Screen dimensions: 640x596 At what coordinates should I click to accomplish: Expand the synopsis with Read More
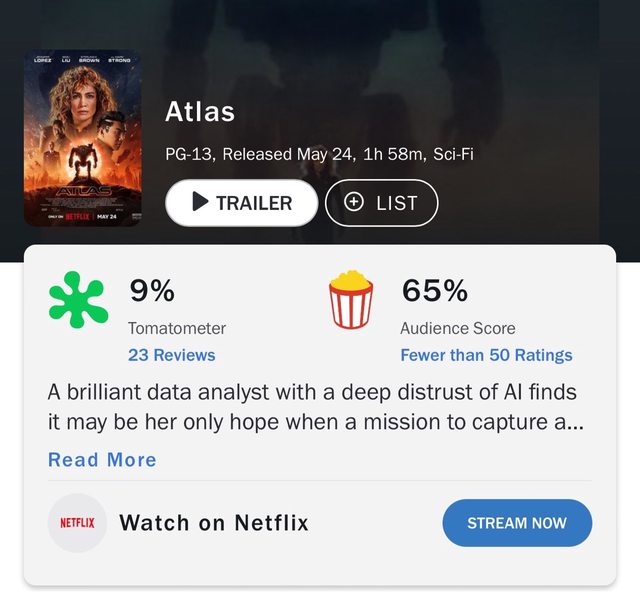click(102, 460)
